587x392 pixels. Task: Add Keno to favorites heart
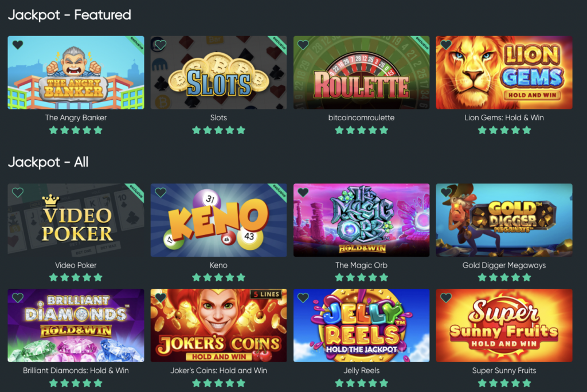pyautogui.click(x=161, y=193)
